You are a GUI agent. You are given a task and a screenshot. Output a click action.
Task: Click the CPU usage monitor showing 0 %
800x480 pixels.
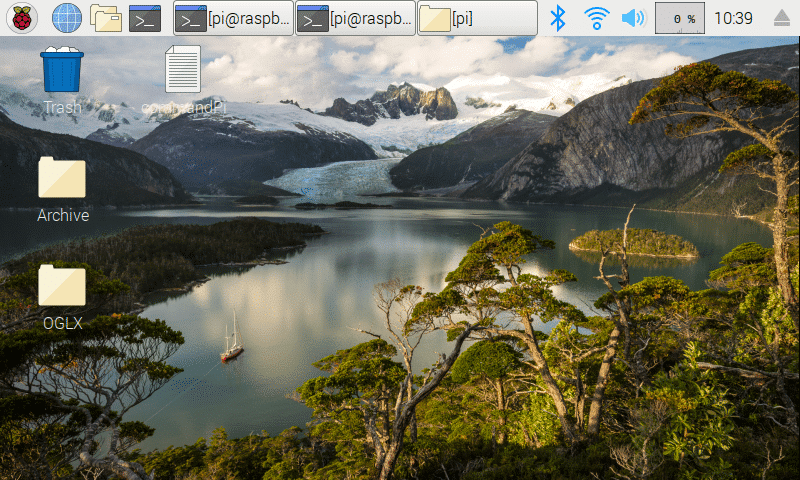680,18
